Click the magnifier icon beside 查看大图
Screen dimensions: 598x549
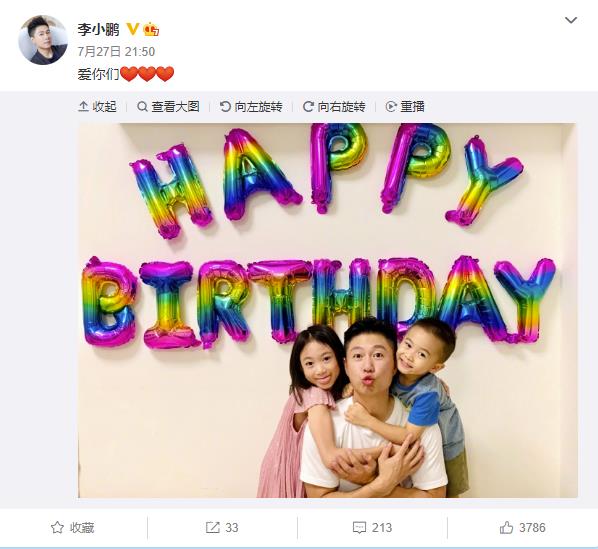coord(142,107)
